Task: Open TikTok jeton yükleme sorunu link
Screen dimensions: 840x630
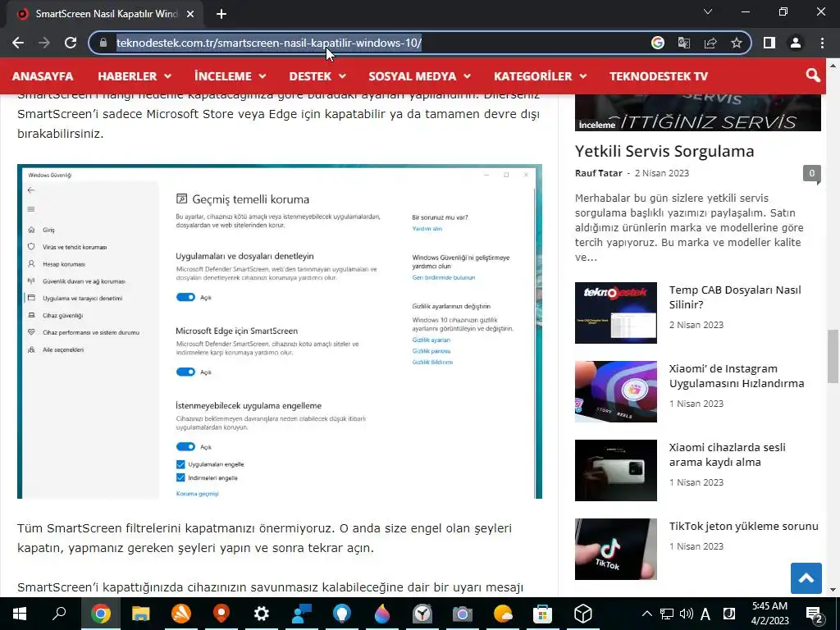Action: (743, 526)
